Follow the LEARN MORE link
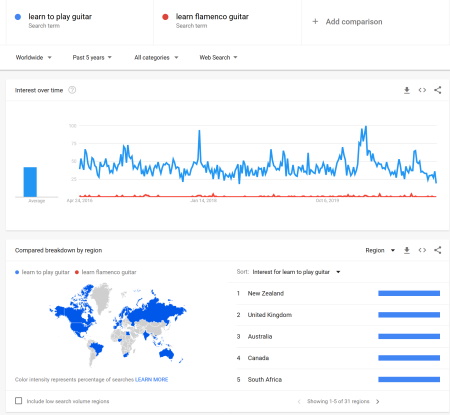This screenshot has width=450, height=415. coord(151,380)
